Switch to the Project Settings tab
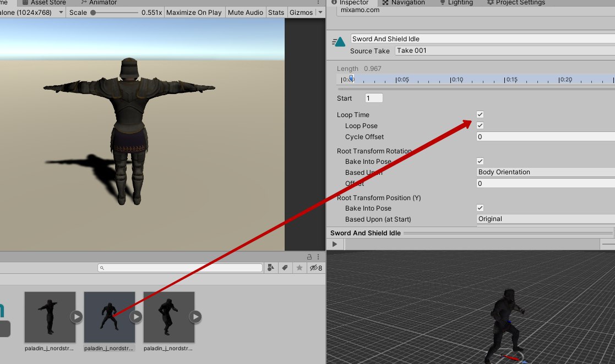The width and height of the screenshot is (615, 364). pyautogui.click(x=516, y=2)
